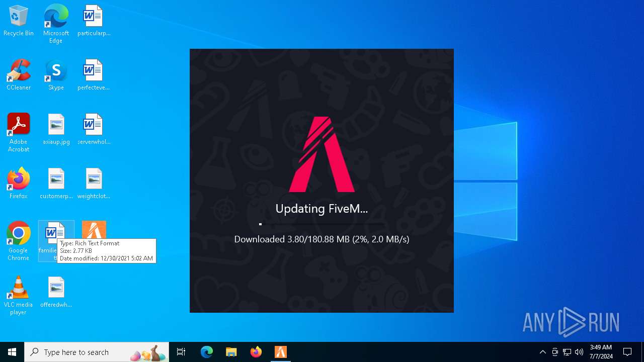
Task: Click the FiveM update progress bar
Action: pos(321,224)
